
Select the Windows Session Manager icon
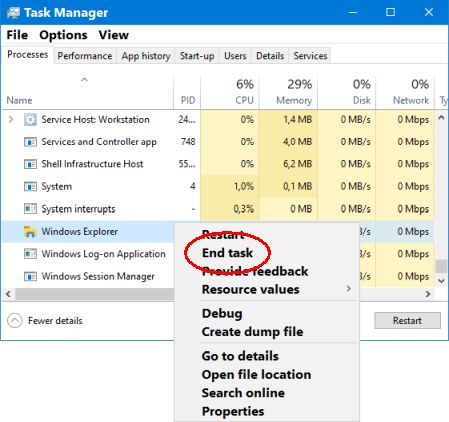pyautogui.click(x=30, y=276)
